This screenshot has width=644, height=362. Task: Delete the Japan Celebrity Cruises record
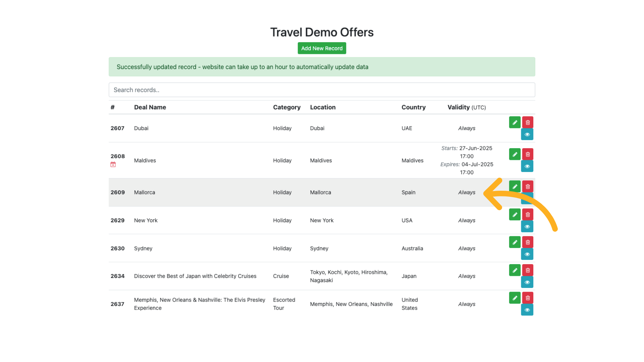point(528,270)
